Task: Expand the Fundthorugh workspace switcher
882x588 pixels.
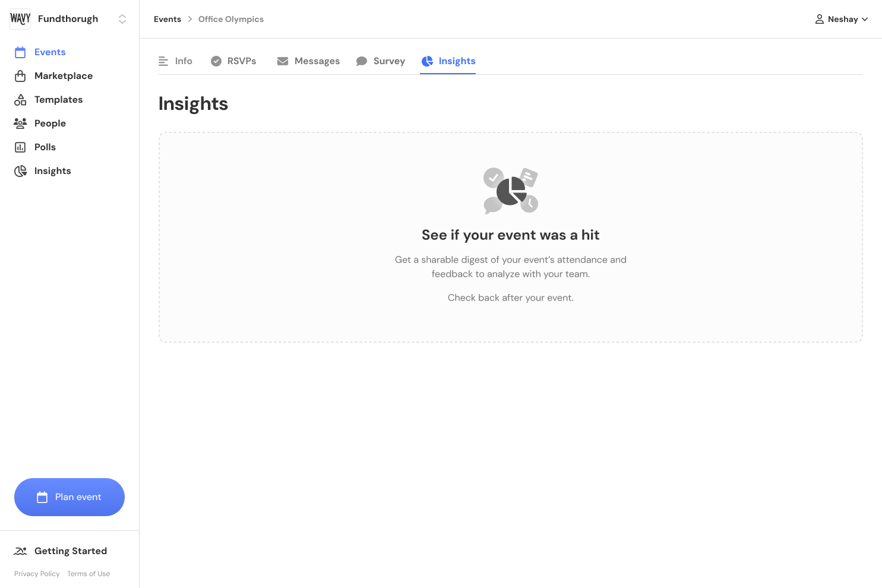Action: [x=122, y=19]
